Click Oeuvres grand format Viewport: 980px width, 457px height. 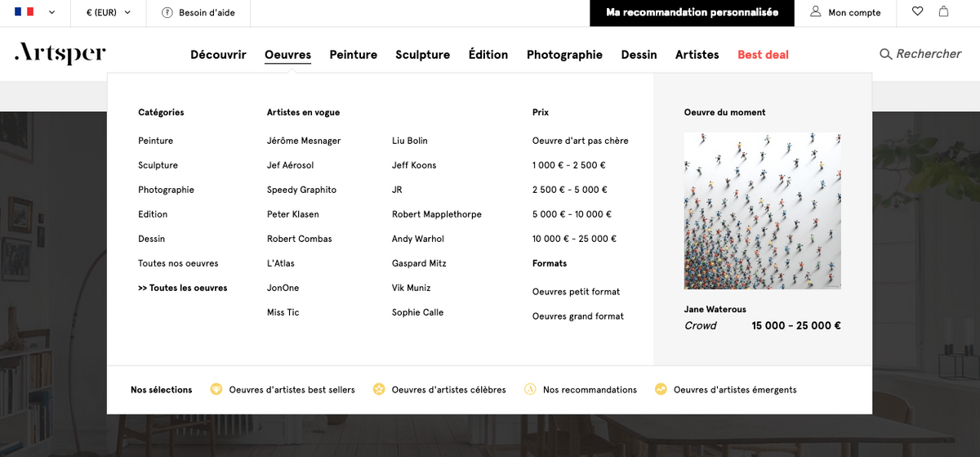tap(578, 316)
